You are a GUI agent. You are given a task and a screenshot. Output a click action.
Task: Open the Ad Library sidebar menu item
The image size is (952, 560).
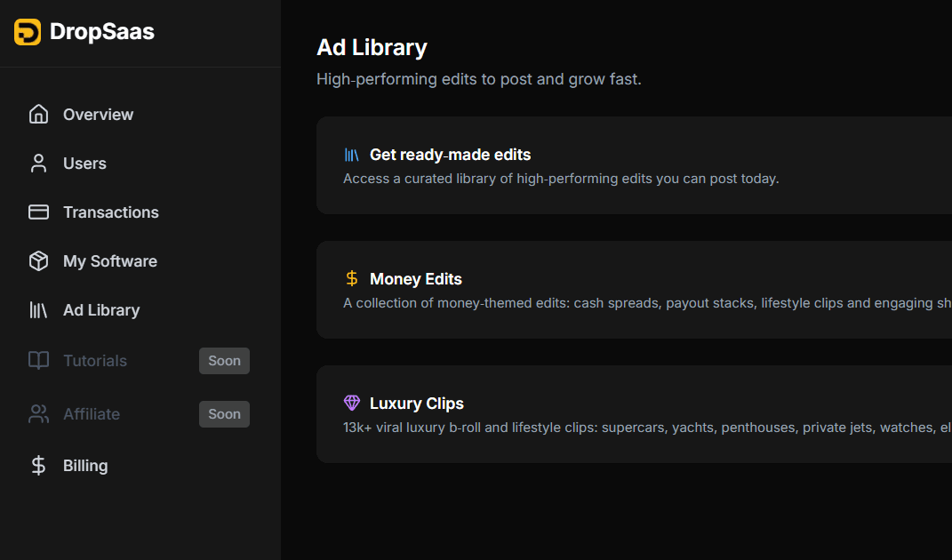point(100,310)
